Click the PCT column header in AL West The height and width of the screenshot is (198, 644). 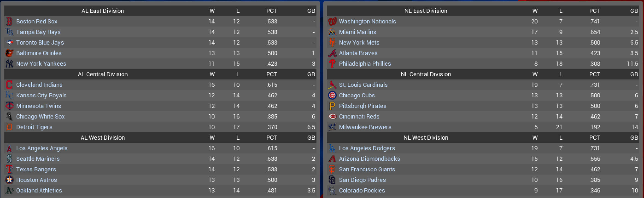coord(271,138)
